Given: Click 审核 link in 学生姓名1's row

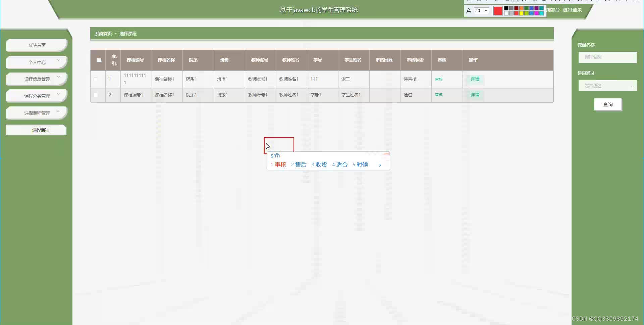Looking at the screenshot, I should click(439, 95).
